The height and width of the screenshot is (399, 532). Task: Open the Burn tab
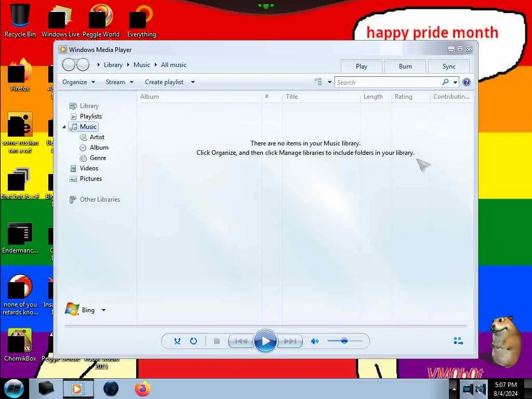tap(405, 66)
